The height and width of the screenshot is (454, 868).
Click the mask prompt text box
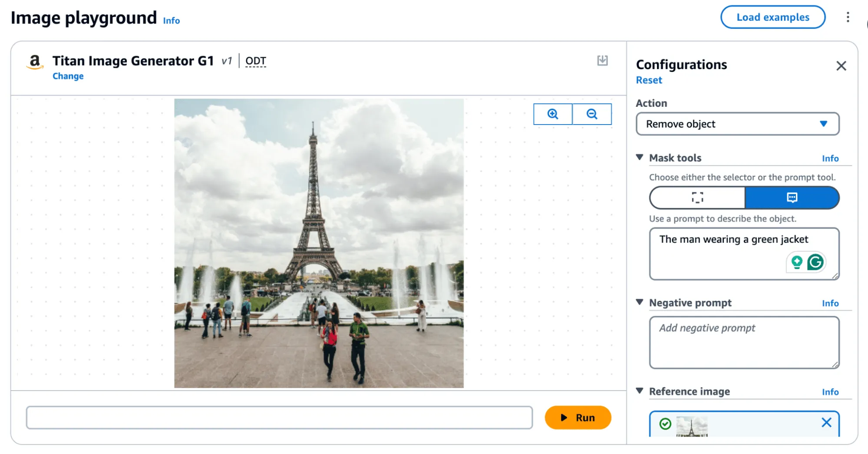pos(744,254)
